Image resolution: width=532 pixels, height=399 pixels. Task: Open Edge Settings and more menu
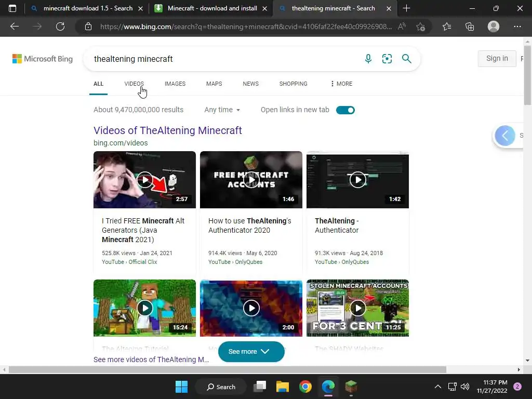coord(517,26)
